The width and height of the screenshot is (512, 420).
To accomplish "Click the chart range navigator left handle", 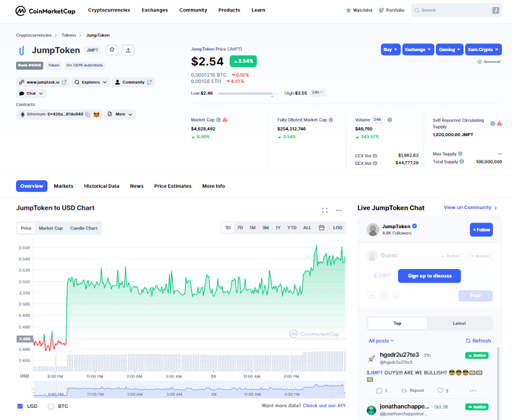I will tap(33, 389).
